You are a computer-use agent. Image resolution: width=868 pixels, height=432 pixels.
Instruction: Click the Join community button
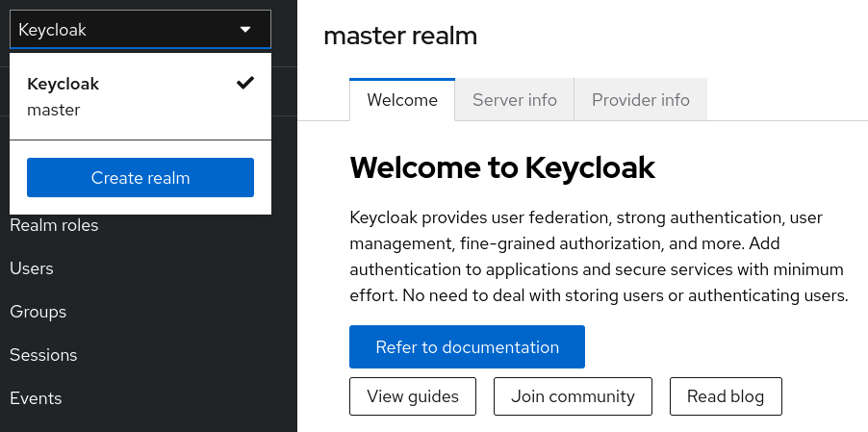pyautogui.click(x=573, y=396)
